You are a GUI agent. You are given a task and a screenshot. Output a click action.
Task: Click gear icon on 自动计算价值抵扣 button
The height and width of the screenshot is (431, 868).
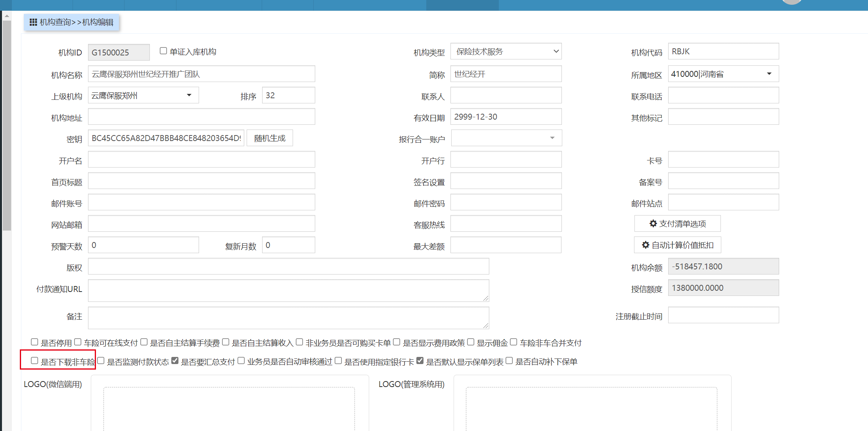coord(646,245)
